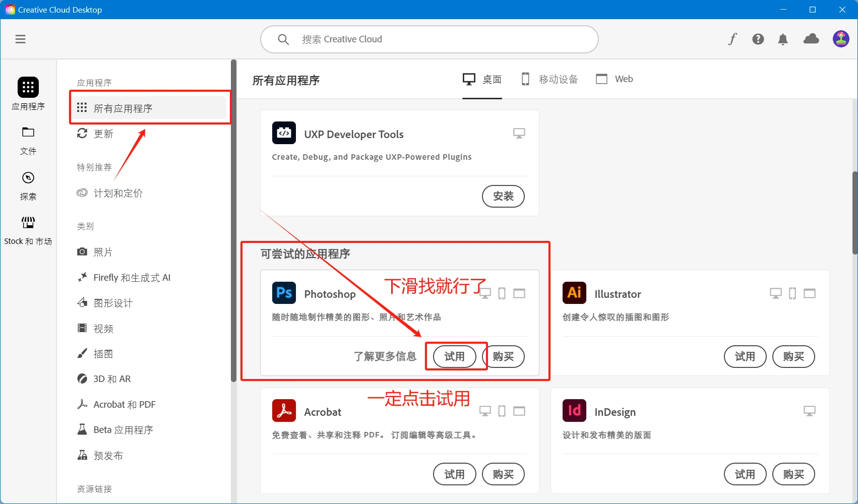Open the hamburger menu
Screen dimensions: 858x504
point(20,39)
